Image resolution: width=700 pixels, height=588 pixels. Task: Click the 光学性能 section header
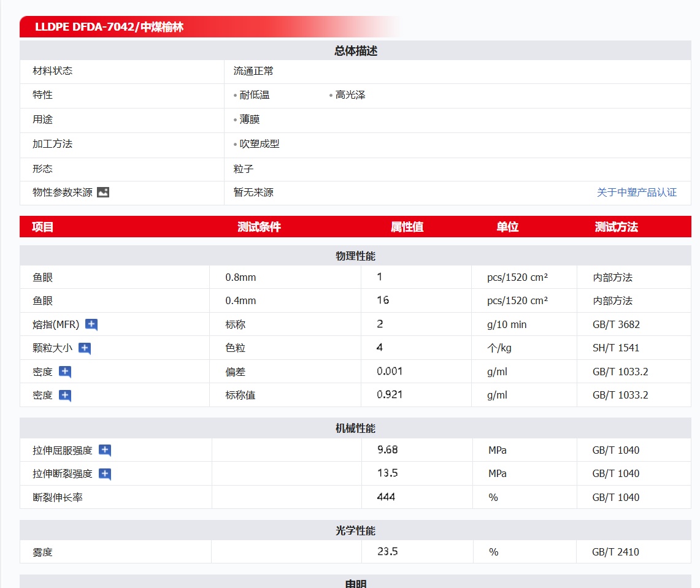click(355, 530)
